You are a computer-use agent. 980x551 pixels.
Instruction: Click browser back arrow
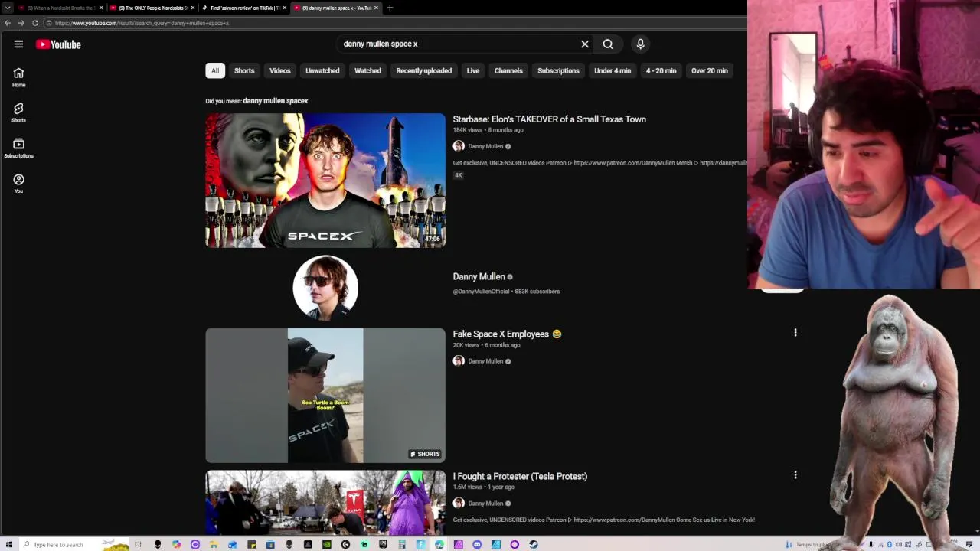point(8,23)
